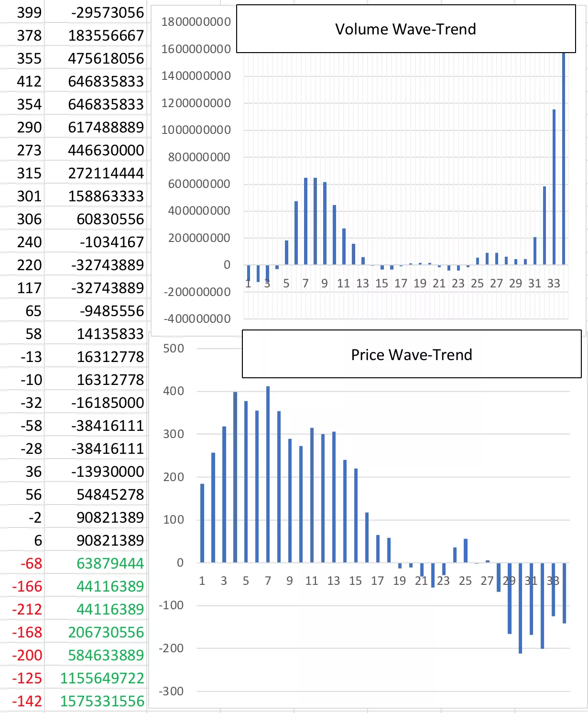The width and height of the screenshot is (588, 713).
Task: Select the price cell with value 412
Action: [x=29, y=82]
